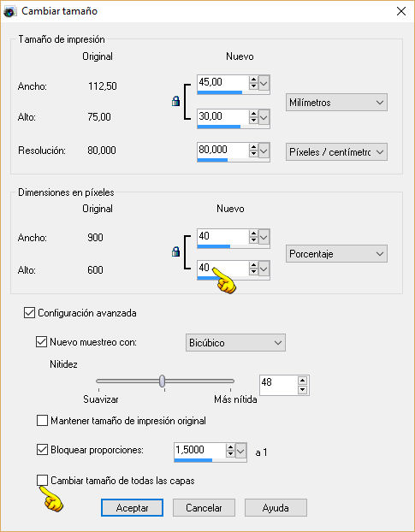Click the Aceptar button

tap(132, 507)
